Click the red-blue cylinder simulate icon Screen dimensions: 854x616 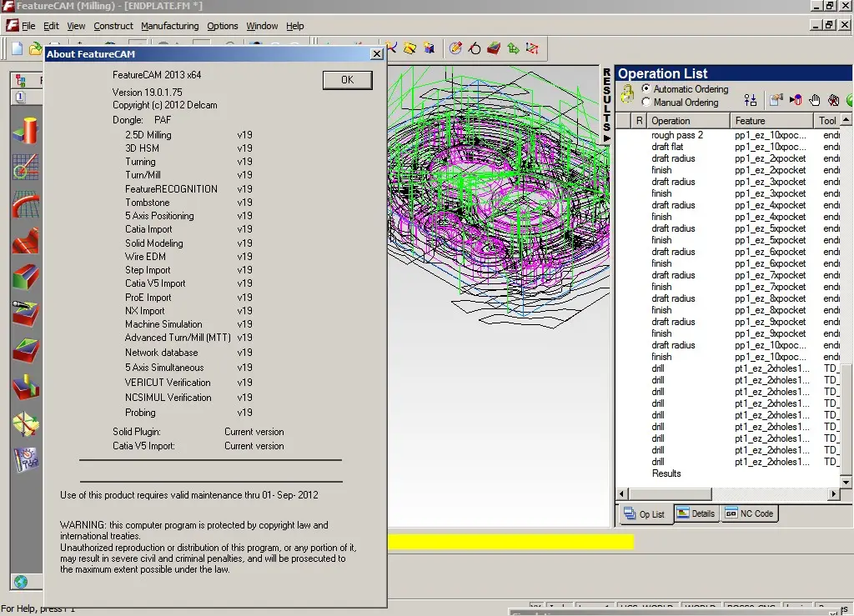795,100
